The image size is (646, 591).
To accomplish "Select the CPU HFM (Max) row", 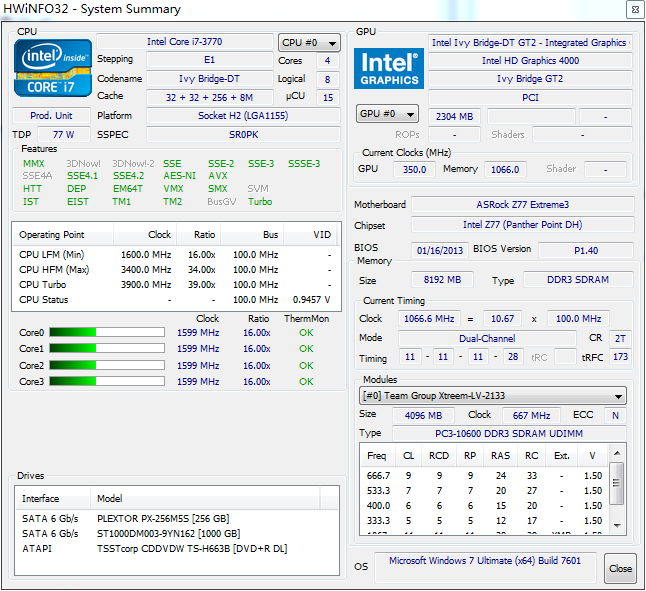I will click(176, 270).
